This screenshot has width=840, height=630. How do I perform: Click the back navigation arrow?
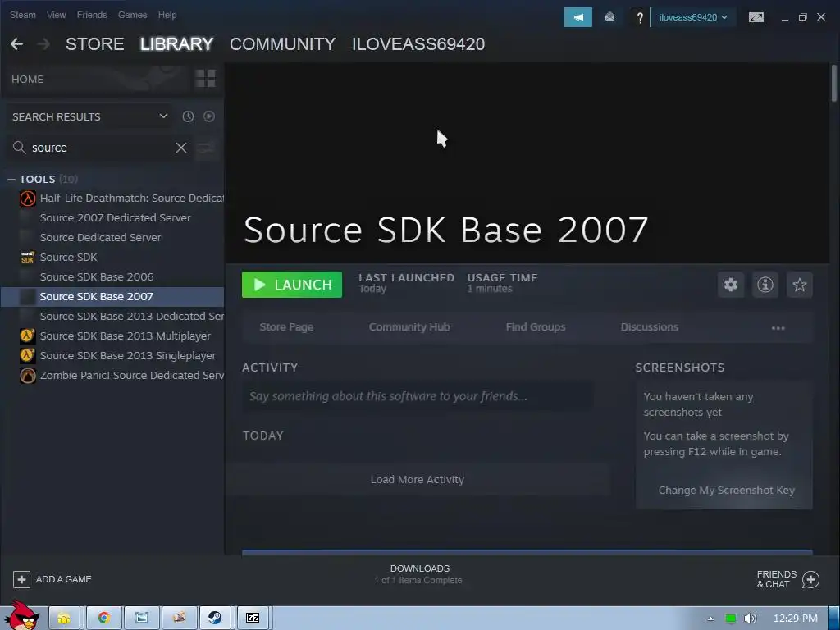point(16,44)
